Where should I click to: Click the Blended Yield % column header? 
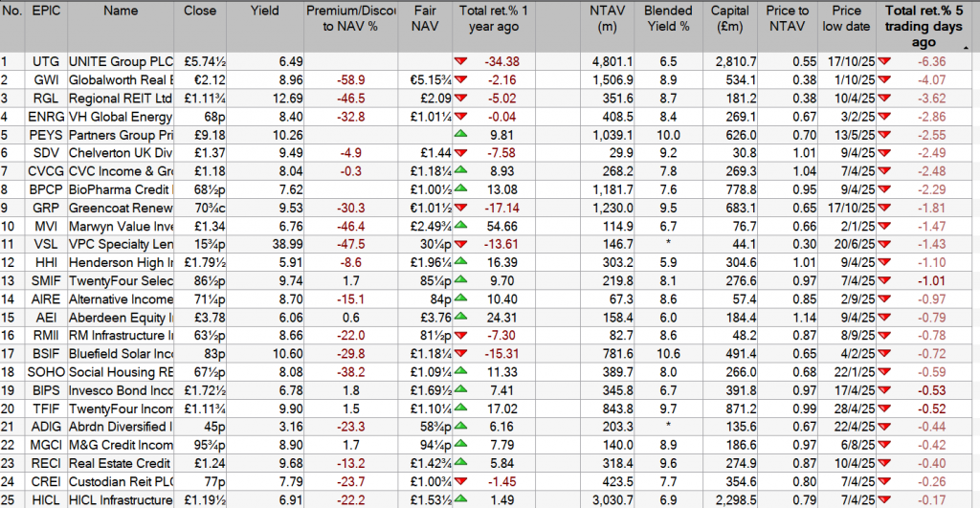point(667,18)
